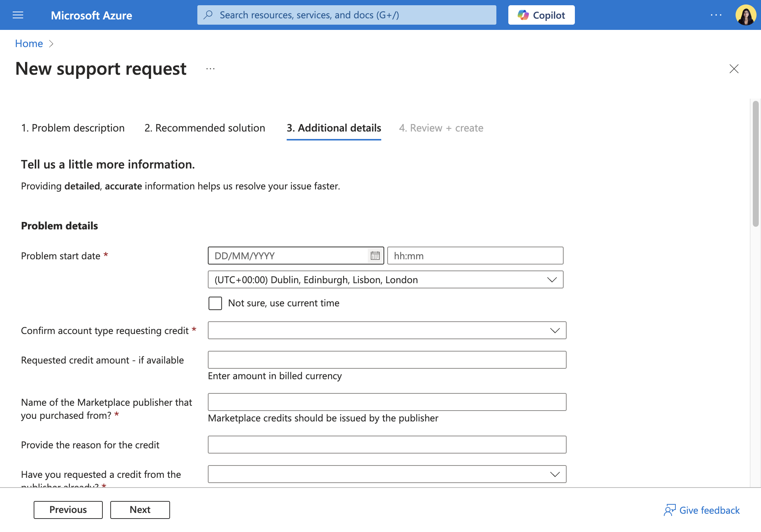Open the calendar date picker icon
This screenshot has height=532, width=761.
375,256
